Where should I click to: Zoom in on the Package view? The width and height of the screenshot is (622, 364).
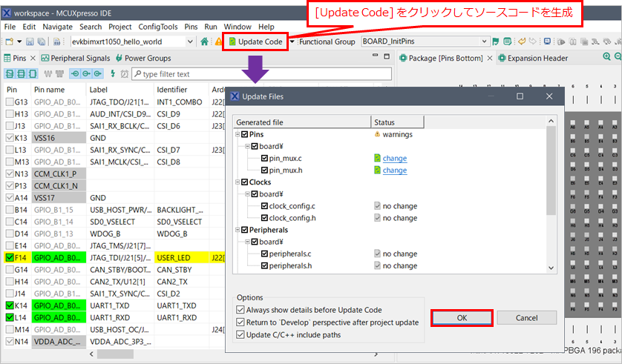(x=606, y=57)
